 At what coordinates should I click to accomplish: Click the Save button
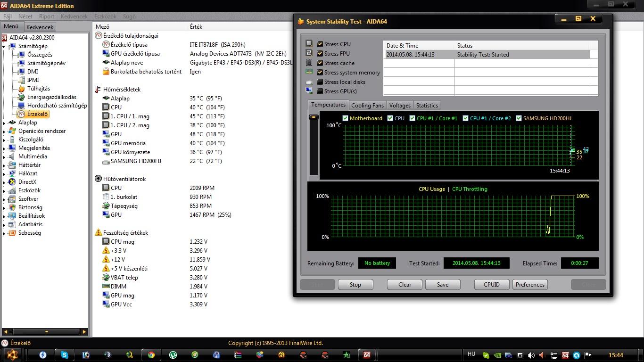point(443,285)
